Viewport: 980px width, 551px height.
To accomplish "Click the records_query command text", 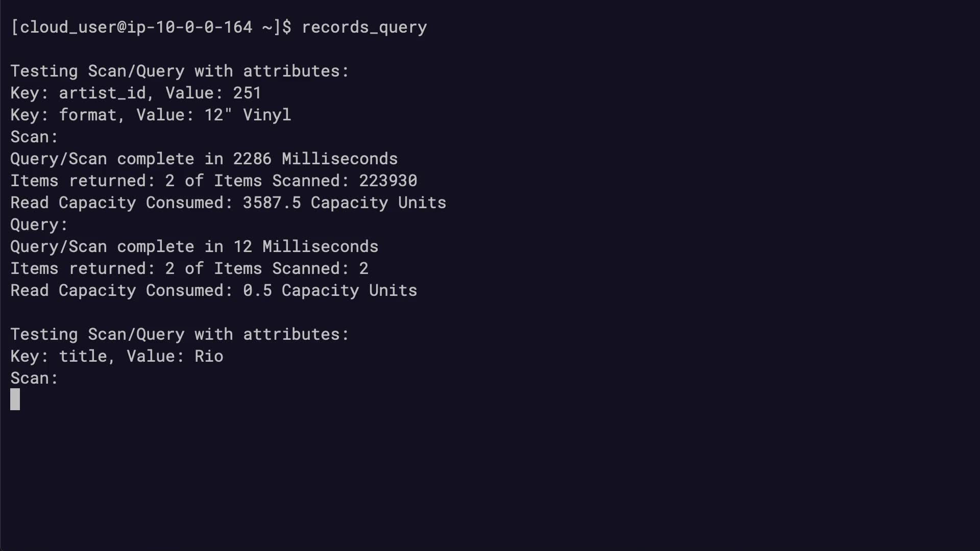I will click(364, 27).
